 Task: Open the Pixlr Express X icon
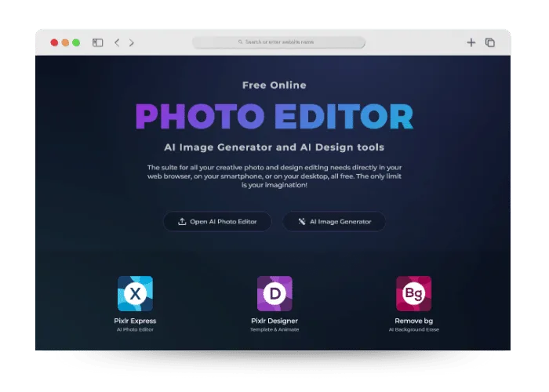click(135, 294)
